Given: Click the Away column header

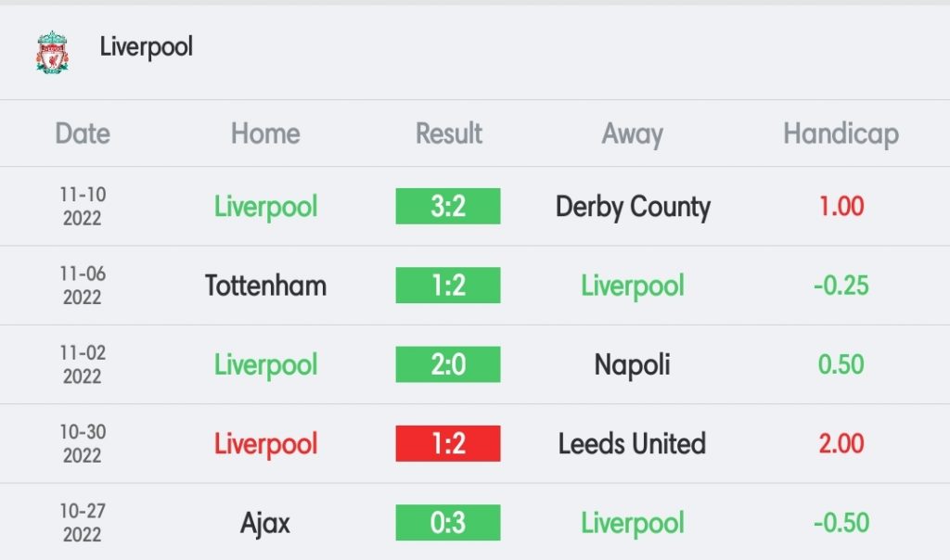Looking at the screenshot, I should point(632,134).
